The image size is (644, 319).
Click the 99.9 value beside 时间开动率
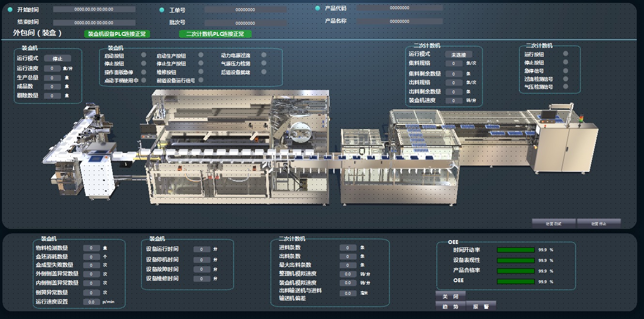tap(543, 250)
